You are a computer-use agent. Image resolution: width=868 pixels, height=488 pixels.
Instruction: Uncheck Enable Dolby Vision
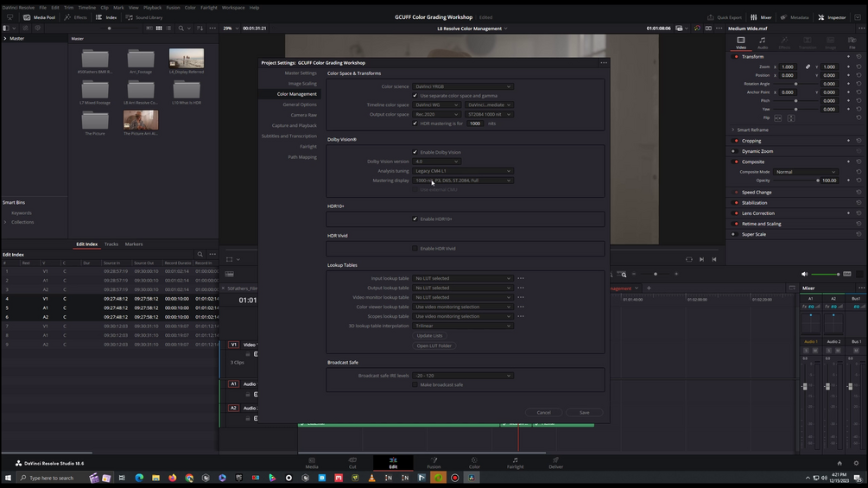pos(415,152)
